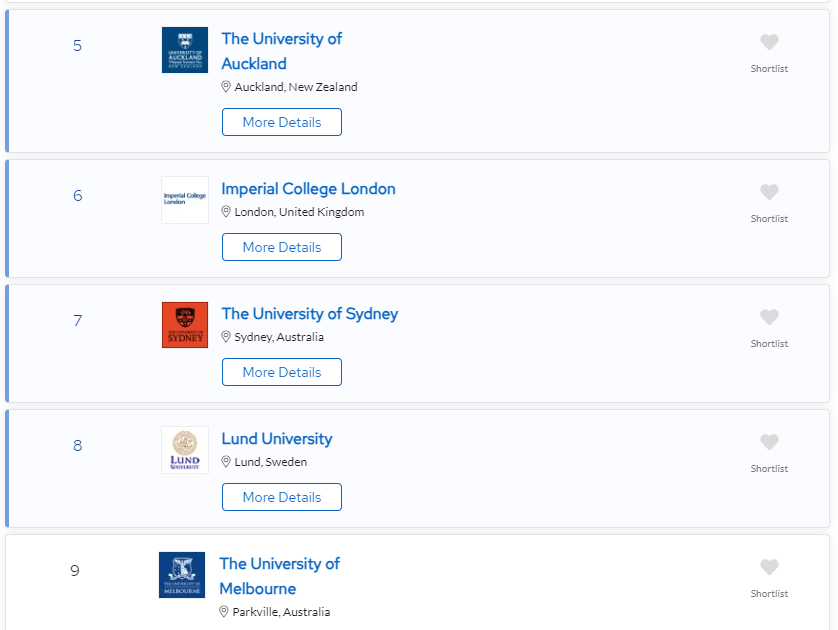Screen dimensions: 838x630
Task: Click the location pin next to Auckland, New Zealand
Action: pos(226,87)
